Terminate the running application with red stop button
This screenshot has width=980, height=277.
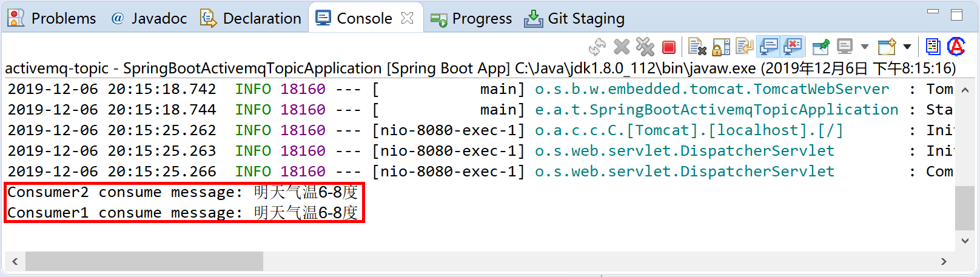tap(669, 47)
